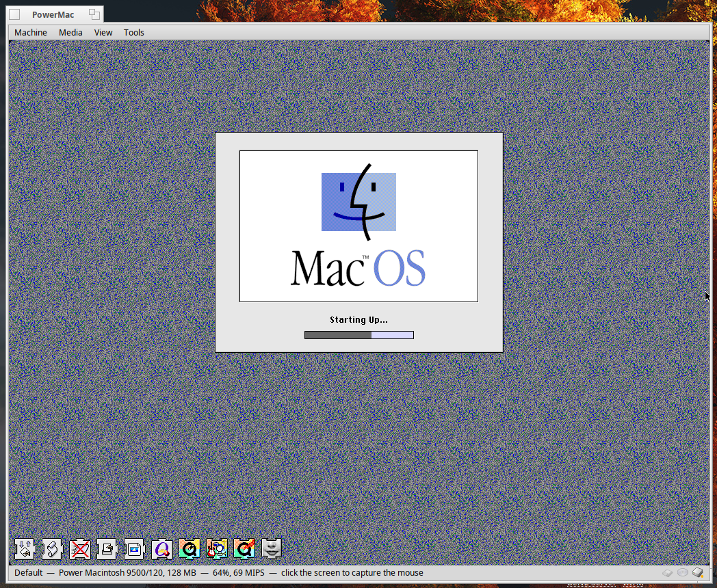Click the red-crossed folder extension icon
Viewport: 717px width, 588px height.
coord(79,549)
